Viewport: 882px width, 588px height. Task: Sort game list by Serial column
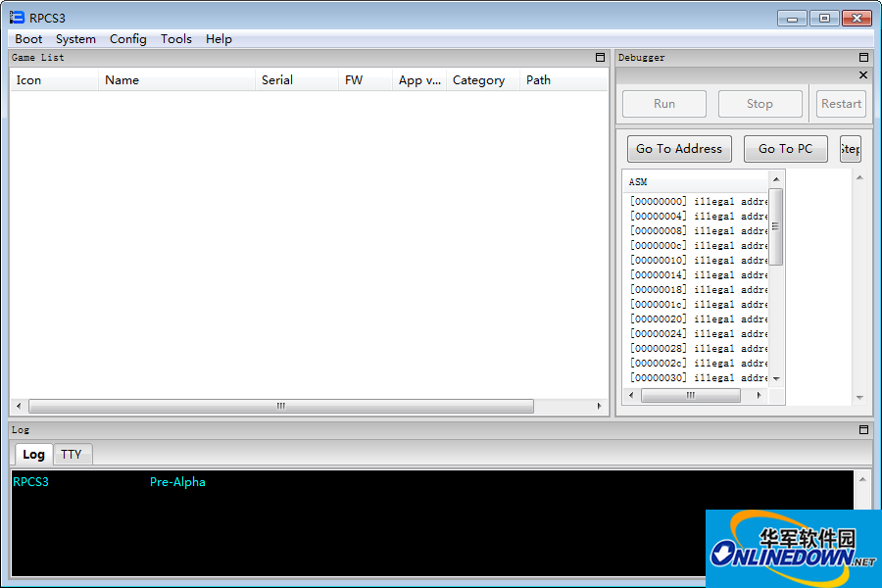tap(296, 80)
